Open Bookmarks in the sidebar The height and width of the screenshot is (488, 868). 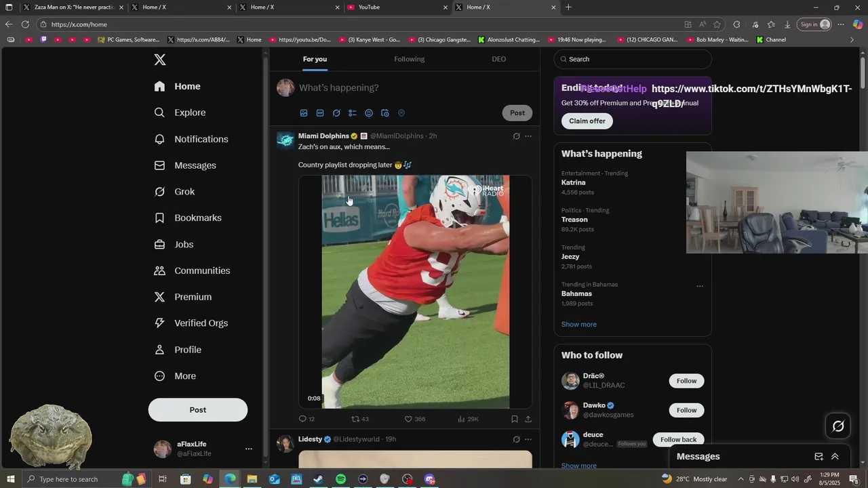point(189,218)
